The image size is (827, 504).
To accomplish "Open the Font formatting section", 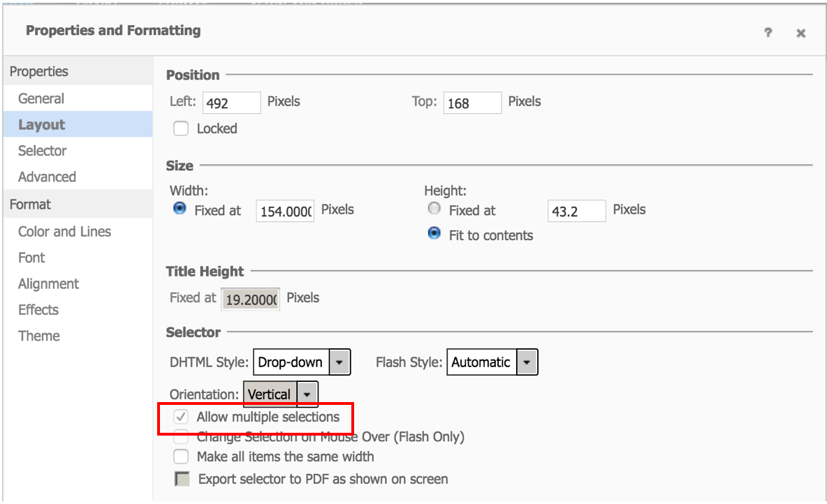I will (x=31, y=258).
